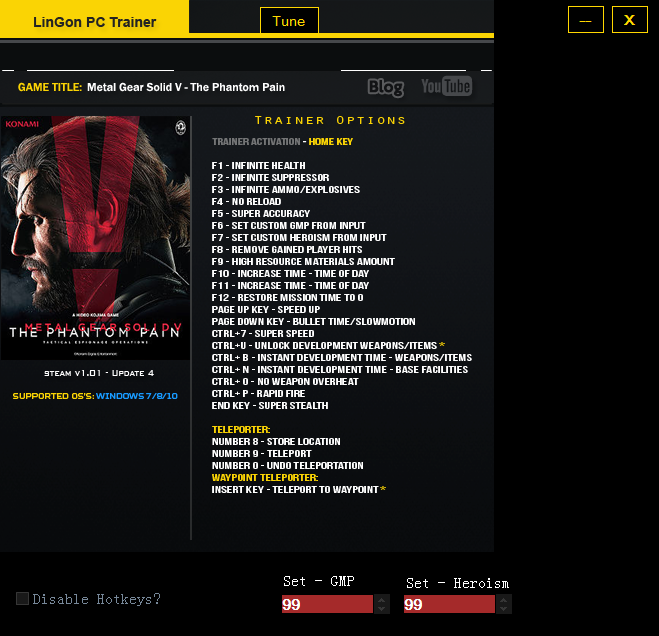This screenshot has height=636, width=659.
Task: Increase Heroism value with up arrow
Action: coord(503,600)
